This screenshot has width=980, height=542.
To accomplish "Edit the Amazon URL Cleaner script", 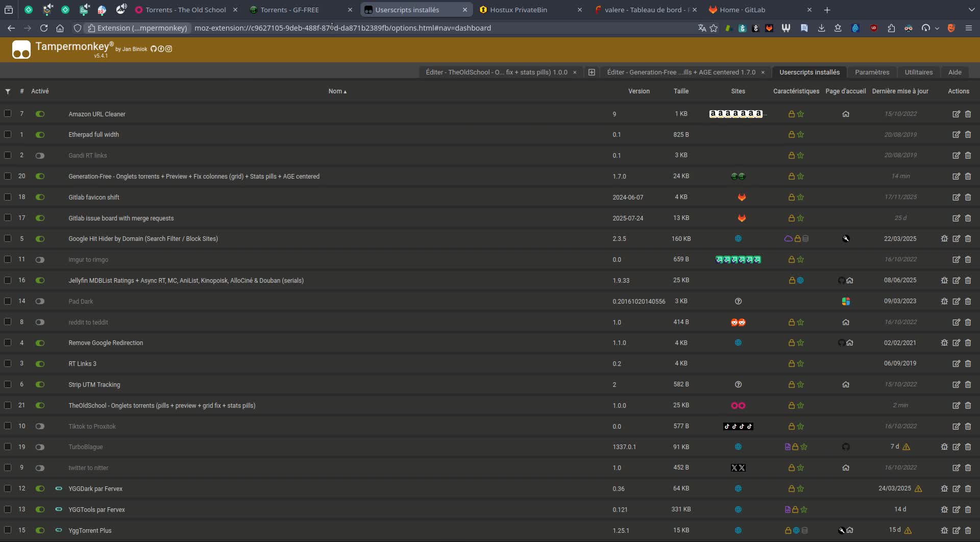I will [956, 114].
